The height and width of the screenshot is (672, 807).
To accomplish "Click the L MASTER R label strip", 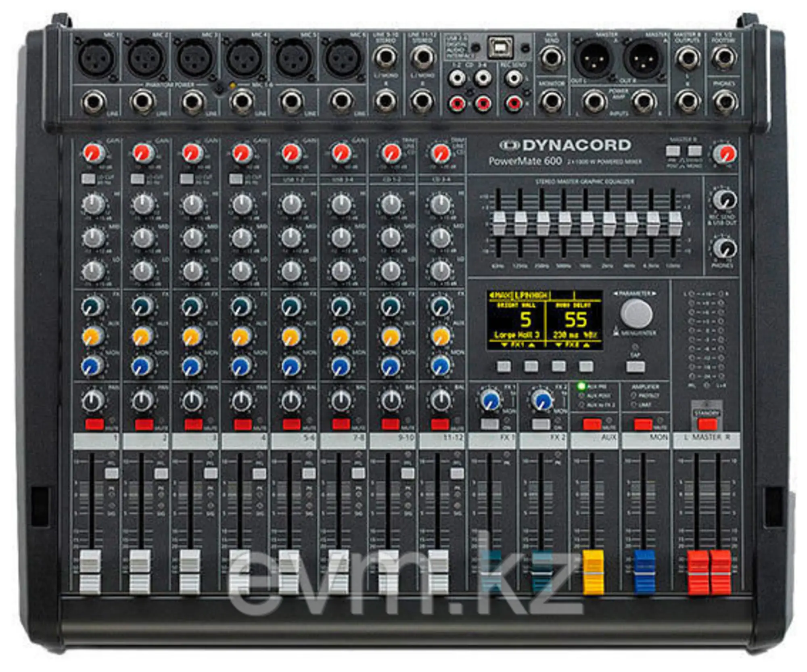I will point(707,441).
